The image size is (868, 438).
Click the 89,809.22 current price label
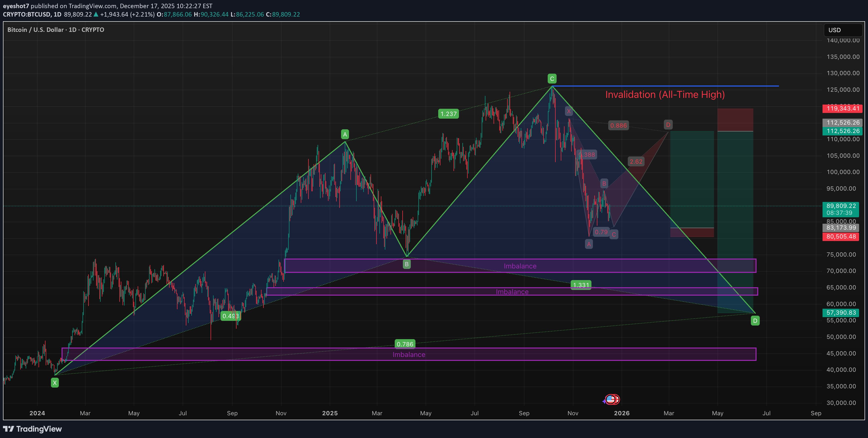tap(841, 206)
